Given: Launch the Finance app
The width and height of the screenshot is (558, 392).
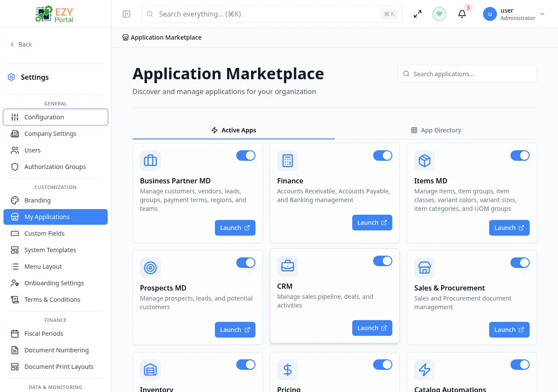Looking at the screenshot, I should pyautogui.click(x=372, y=223).
